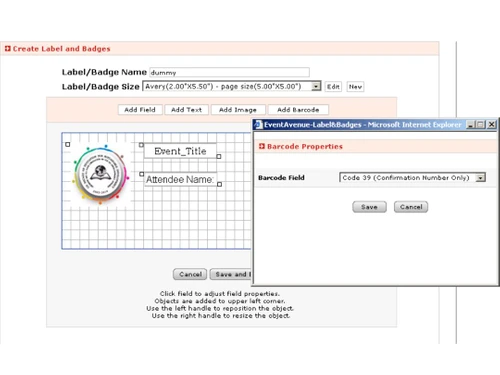The width and height of the screenshot is (500, 375).
Task: Click the New button beside badge size
Action: click(x=355, y=87)
